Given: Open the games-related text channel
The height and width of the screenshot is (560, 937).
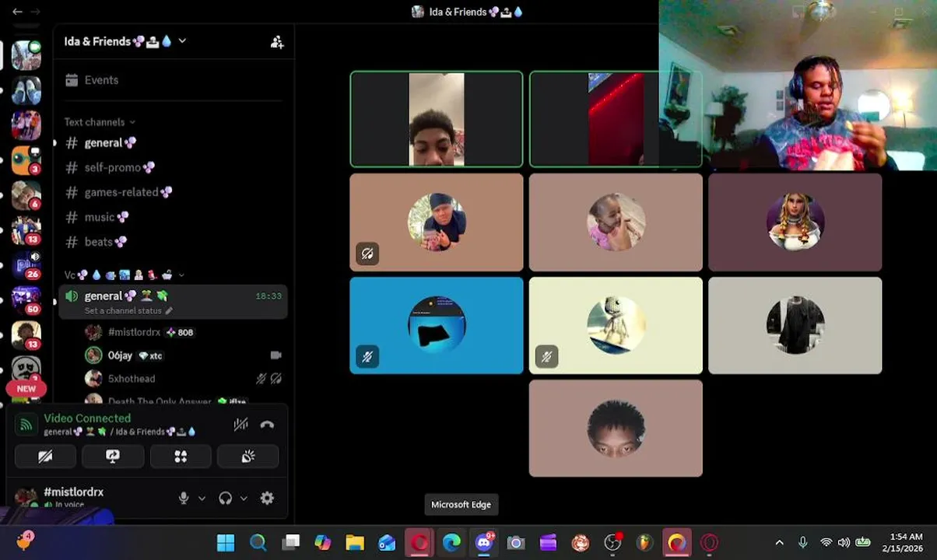Looking at the screenshot, I should (173, 192).
